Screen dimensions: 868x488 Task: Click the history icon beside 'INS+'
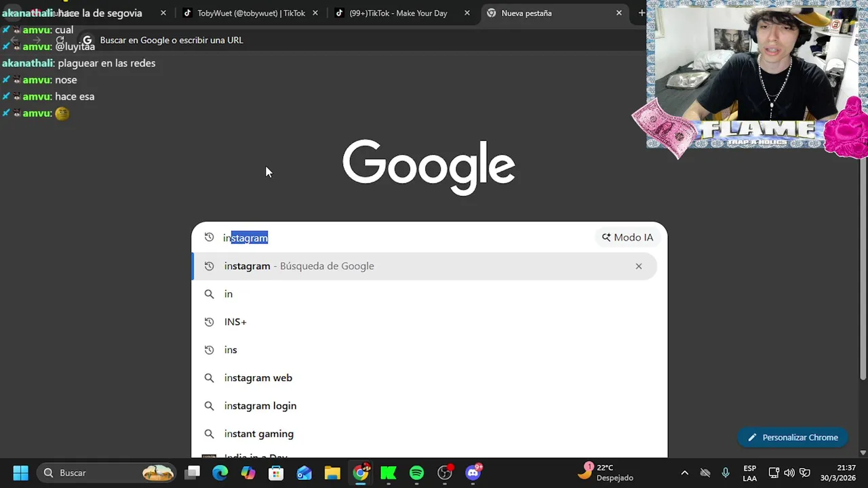tap(209, 322)
